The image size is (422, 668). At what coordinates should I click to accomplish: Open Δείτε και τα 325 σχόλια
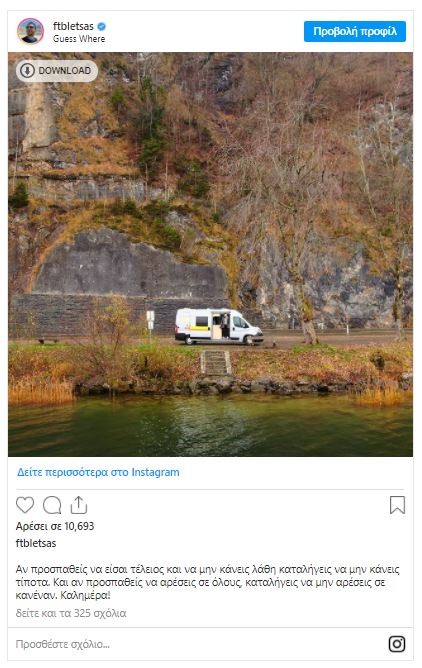click(x=71, y=613)
